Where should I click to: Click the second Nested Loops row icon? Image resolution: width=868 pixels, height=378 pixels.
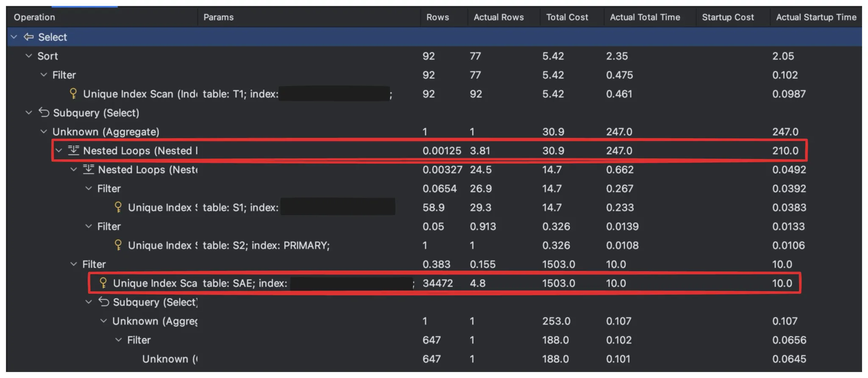88,169
